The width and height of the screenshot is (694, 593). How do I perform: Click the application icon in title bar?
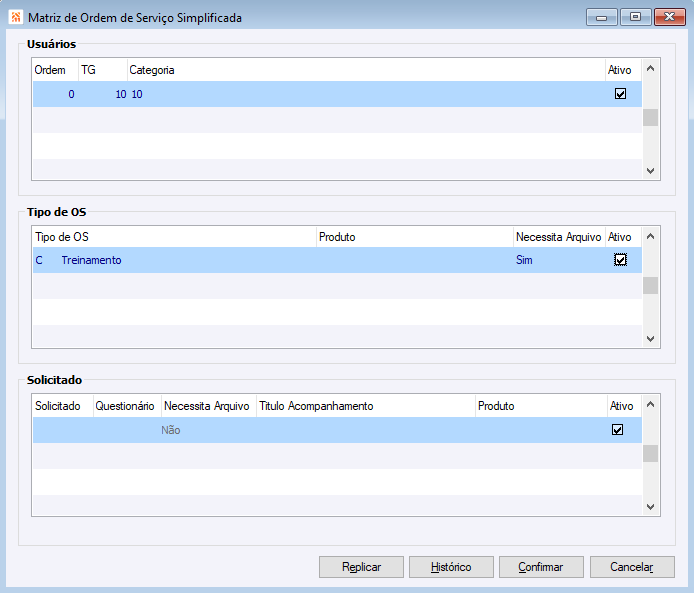point(15,17)
